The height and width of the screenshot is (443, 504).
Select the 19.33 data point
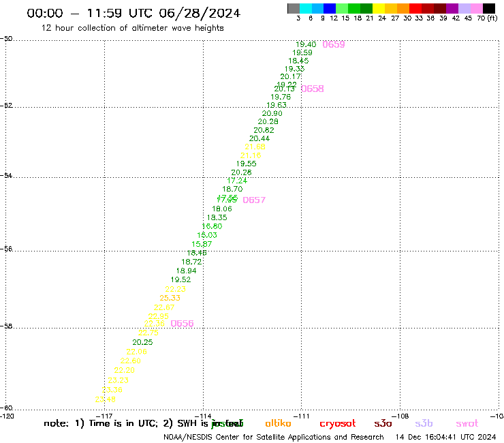point(294,69)
